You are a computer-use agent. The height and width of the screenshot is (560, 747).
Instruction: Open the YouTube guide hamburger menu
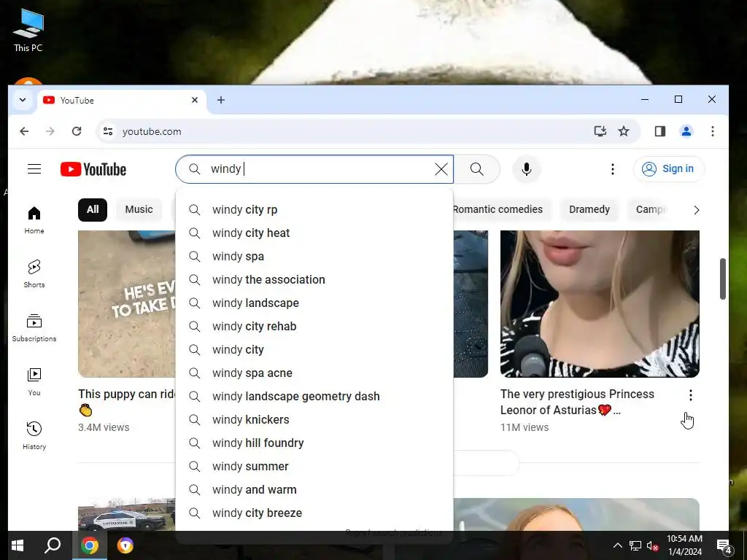(34, 169)
